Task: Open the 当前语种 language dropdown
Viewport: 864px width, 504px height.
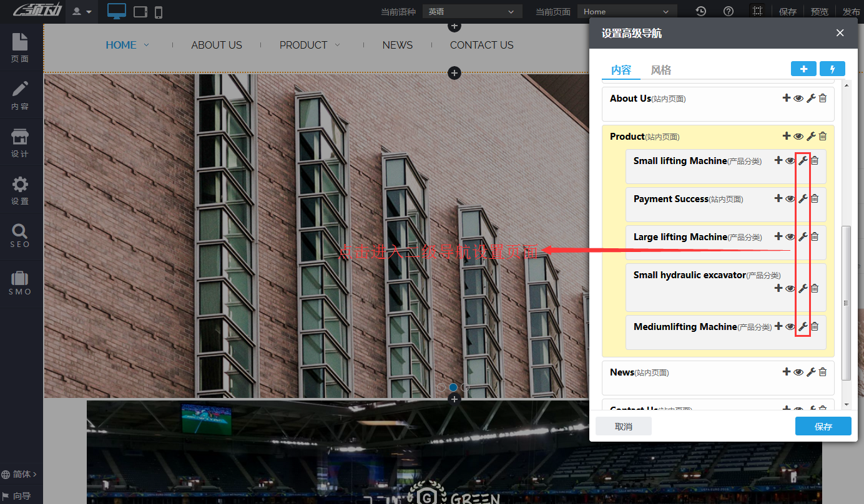Action: click(472, 11)
